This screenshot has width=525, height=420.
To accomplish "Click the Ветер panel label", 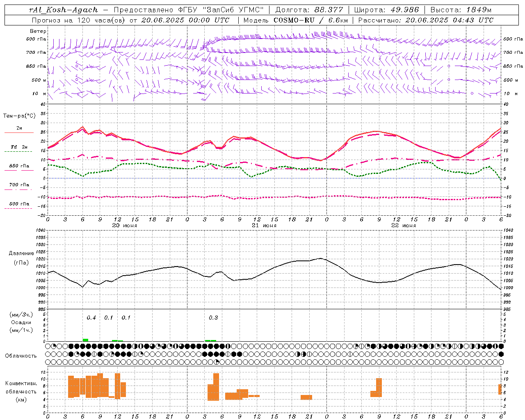I will (38, 31).
